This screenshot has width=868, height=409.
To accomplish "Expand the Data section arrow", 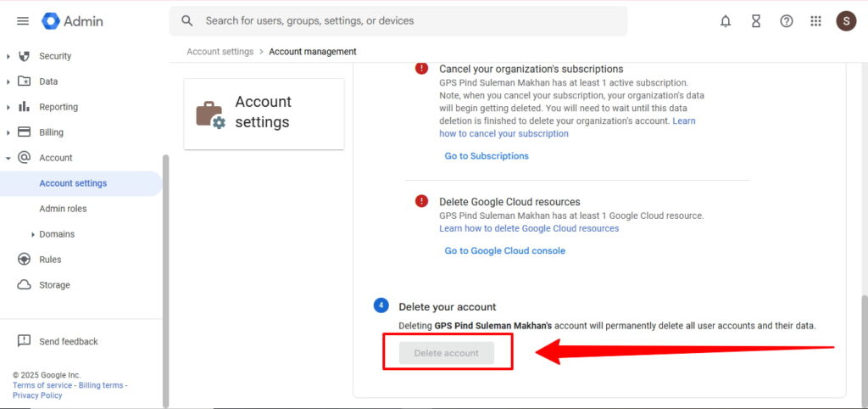I will tap(8, 81).
